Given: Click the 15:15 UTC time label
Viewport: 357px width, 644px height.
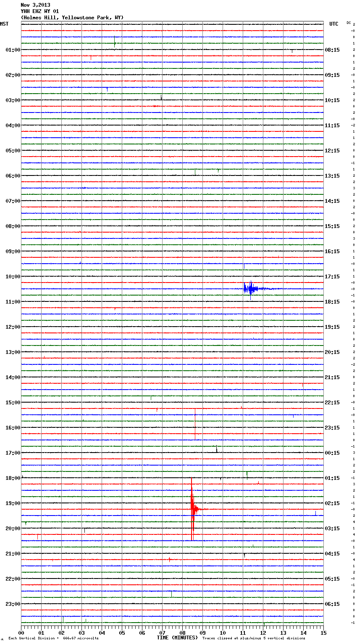Looking at the screenshot, I should (332, 226).
